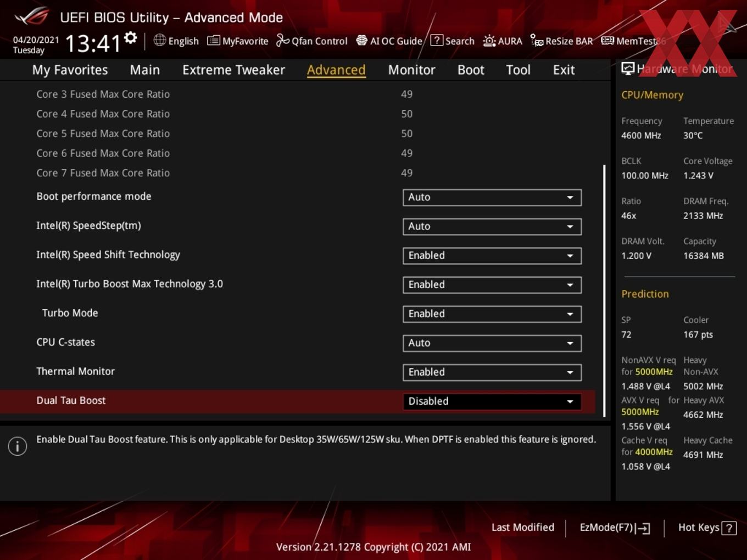This screenshot has width=747, height=560.
Task: Click the 16384 MB capacity value
Action: pos(704,255)
